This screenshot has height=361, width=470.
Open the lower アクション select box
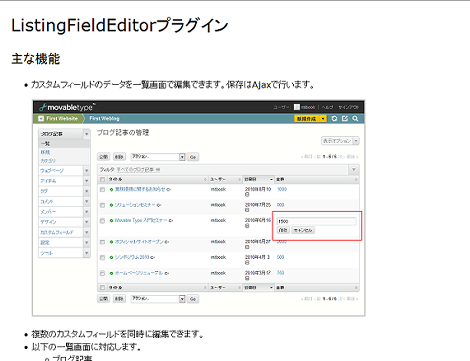coord(158,299)
